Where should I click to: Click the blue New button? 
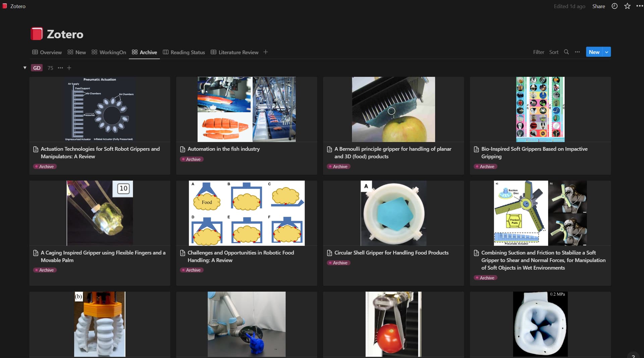point(594,52)
